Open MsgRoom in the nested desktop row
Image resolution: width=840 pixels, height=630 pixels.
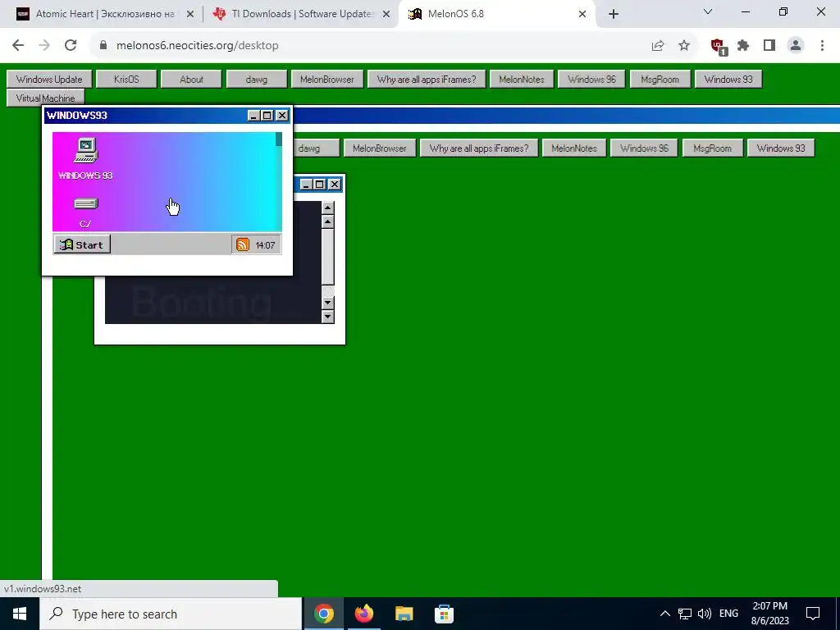[x=713, y=148]
